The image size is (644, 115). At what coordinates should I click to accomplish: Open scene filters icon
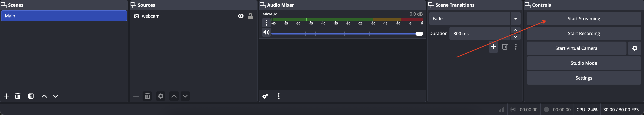coord(31,96)
